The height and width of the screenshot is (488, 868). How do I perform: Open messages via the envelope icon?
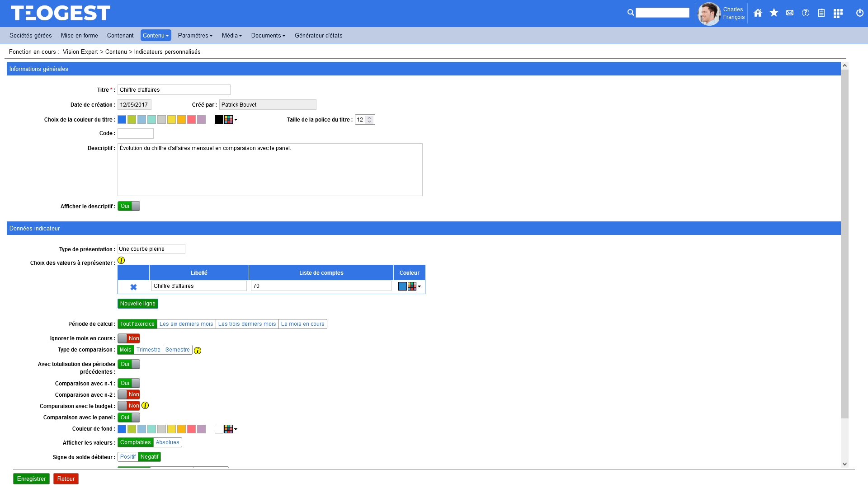pos(790,13)
